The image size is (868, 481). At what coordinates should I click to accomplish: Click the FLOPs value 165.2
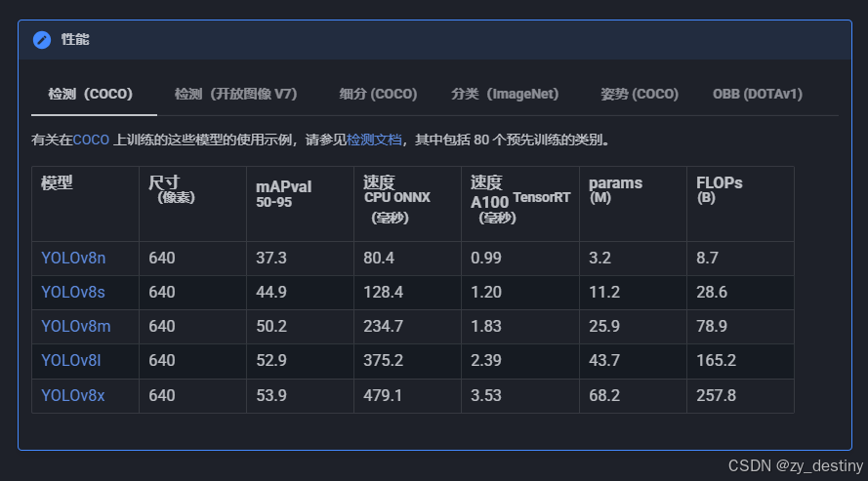pos(717,361)
